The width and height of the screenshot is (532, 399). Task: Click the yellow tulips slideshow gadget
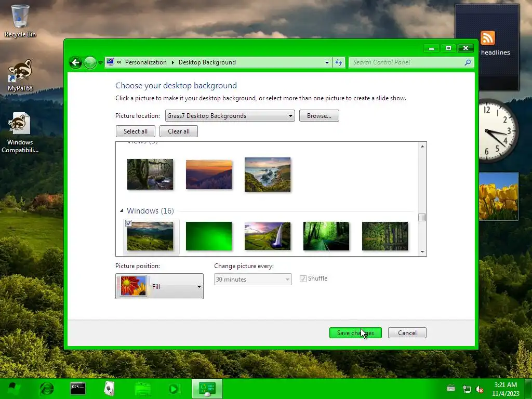(x=498, y=196)
